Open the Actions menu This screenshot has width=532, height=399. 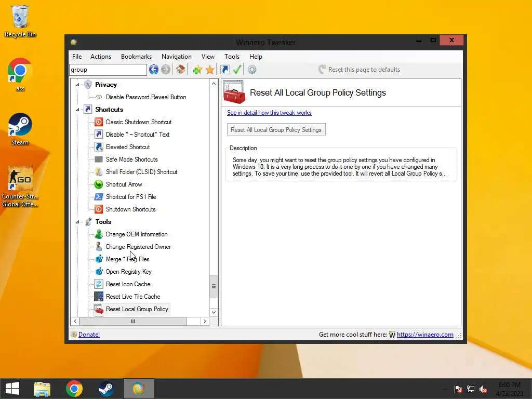point(101,57)
